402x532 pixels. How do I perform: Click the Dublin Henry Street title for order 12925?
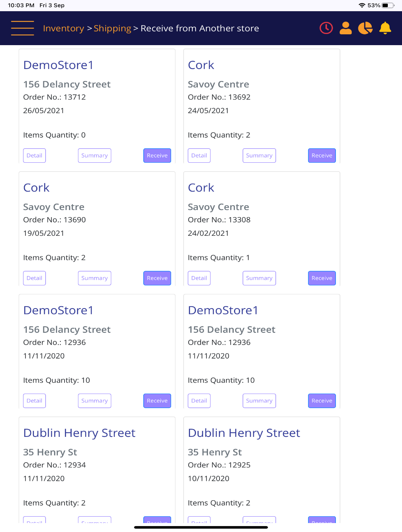[x=244, y=433]
